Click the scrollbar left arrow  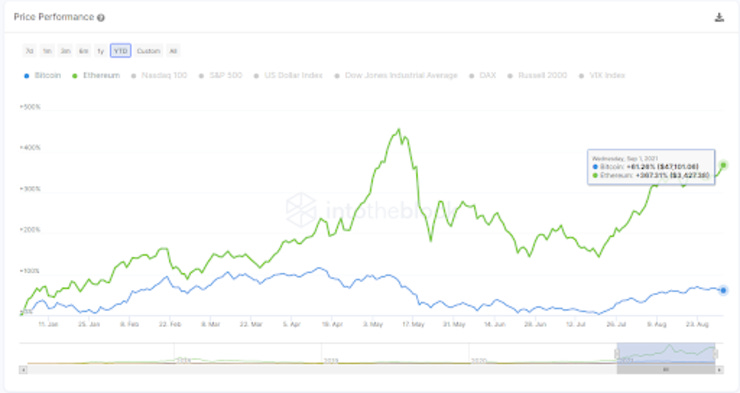point(23,370)
